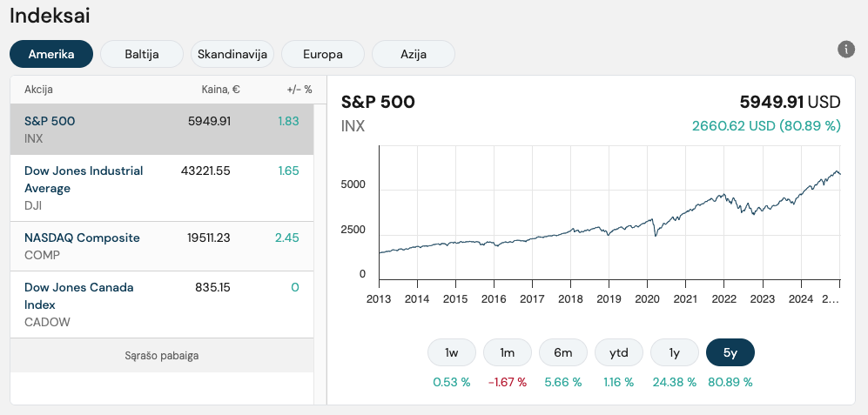Click the 1y performance value 24.38 %
The width and height of the screenshot is (868, 415).
click(674, 382)
